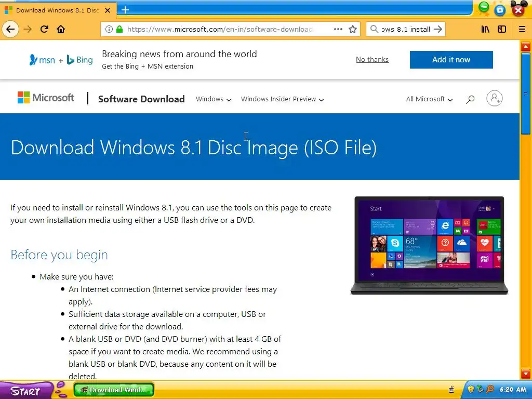Viewport: 532px width, 399px height.
Task: Reload the page with the refresh icon
Action: tap(45, 29)
